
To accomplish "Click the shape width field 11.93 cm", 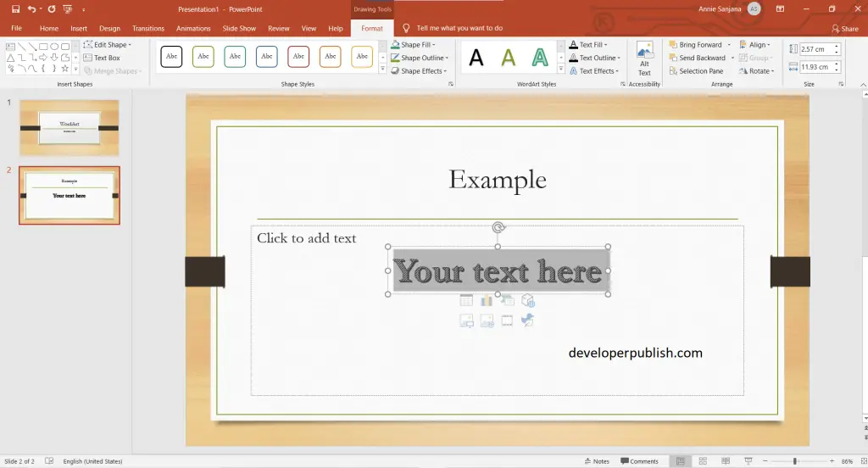I will point(816,67).
